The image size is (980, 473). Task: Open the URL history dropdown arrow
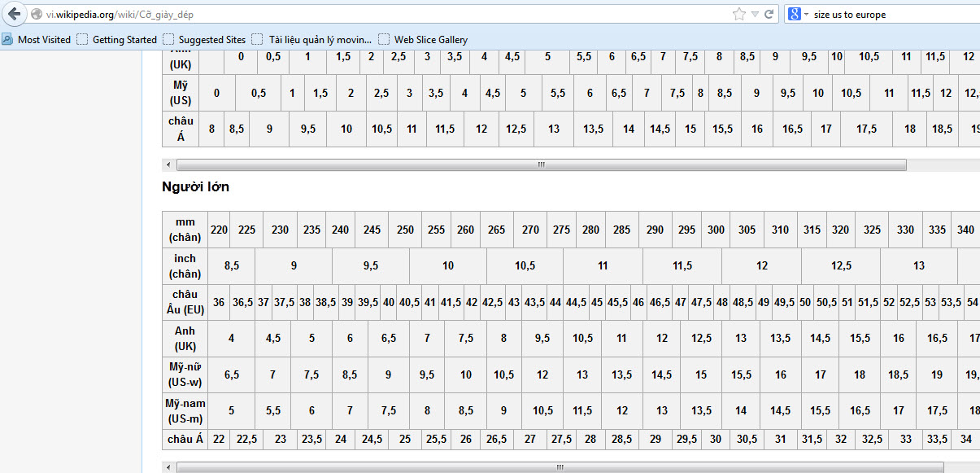[x=755, y=14]
